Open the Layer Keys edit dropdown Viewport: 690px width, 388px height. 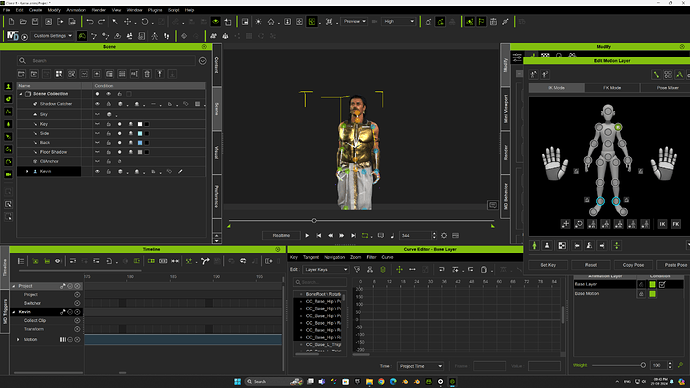click(325, 269)
